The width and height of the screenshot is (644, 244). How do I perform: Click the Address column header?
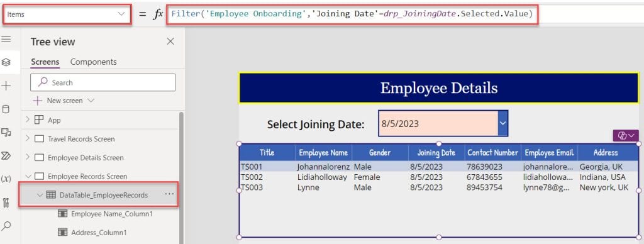(606, 153)
